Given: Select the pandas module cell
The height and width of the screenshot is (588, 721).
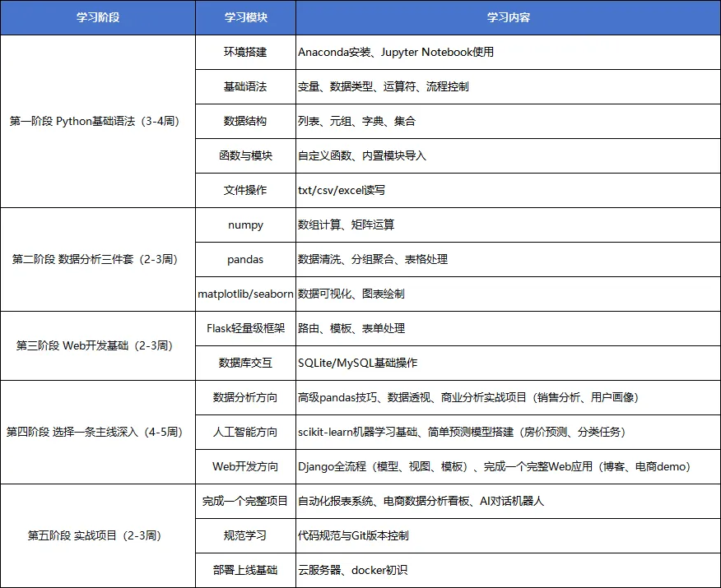Looking at the screenshot, I should 245,260.
